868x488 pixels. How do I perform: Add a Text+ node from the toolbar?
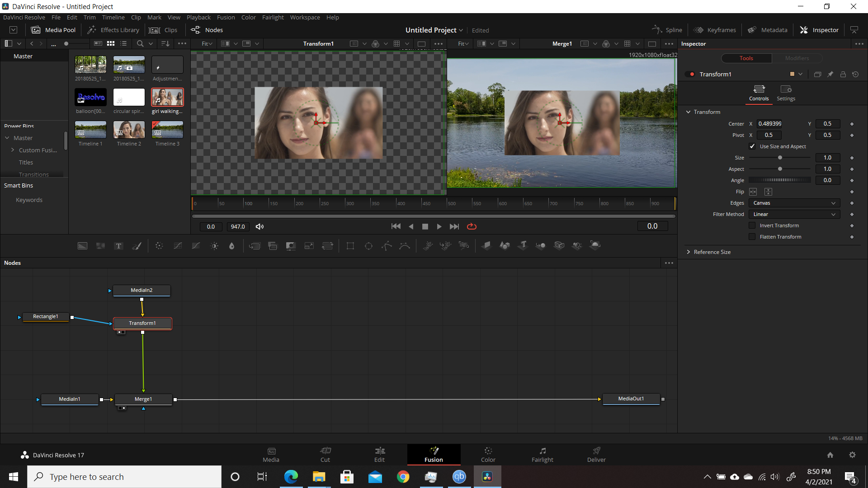[118, 246]
